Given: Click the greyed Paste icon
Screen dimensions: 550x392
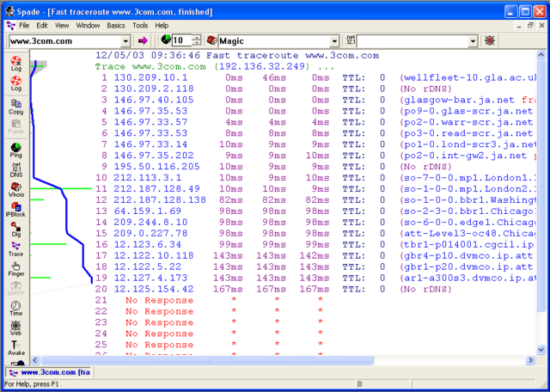Looking at the screenshot, I should click(x=15, y=127).
